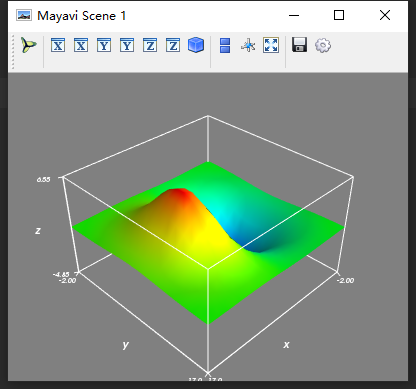Click the Mayavi Scene 1 window icon
This screenshot has height=389, width=416.
pyautogui.click(x=24, y=15)
